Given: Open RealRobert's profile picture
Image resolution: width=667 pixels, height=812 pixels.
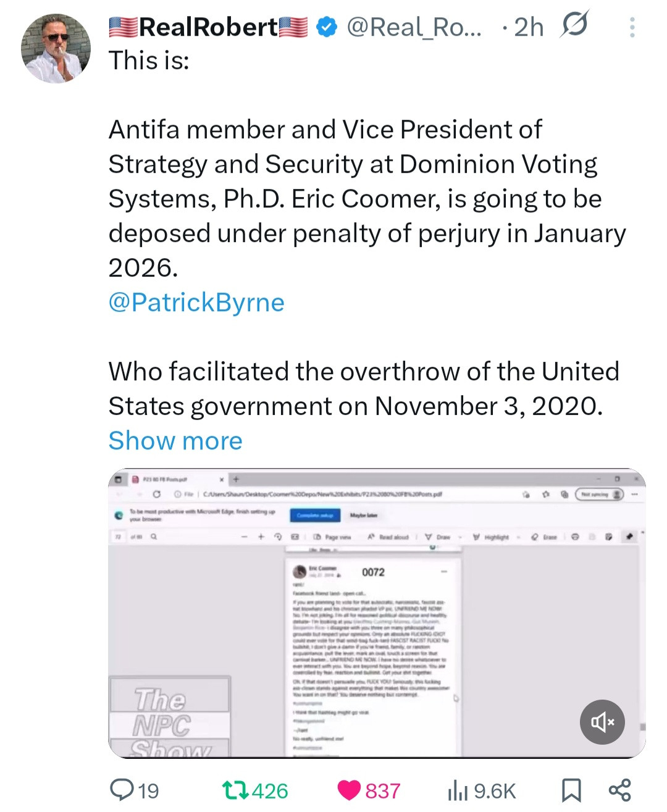Looking at the screenshot, I should [x=56, y=48].
